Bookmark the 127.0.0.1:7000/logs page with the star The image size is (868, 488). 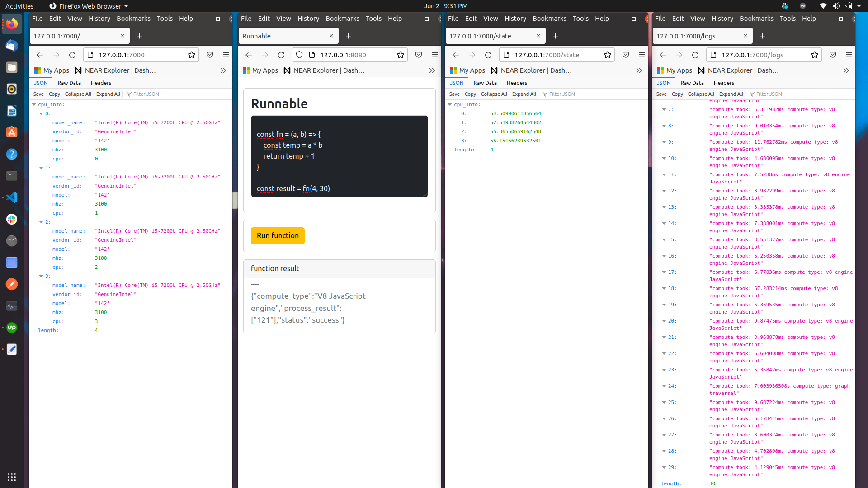pos(815,55)
